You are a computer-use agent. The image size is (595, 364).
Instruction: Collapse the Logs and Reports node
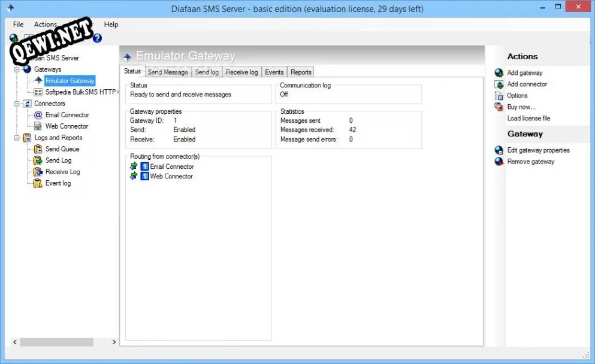coord(17,138)
